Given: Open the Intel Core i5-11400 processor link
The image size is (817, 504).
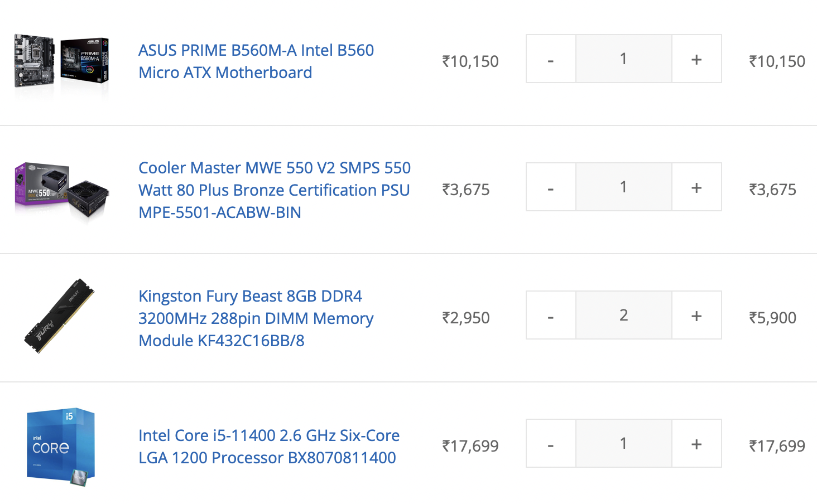Looking at the screenshot, I should click(x=269, y=447).
